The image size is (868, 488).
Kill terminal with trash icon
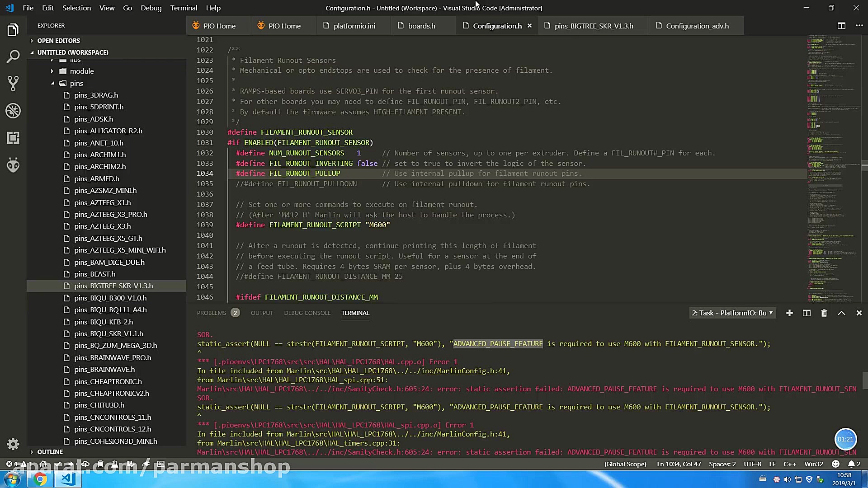[x=824, y=313]
